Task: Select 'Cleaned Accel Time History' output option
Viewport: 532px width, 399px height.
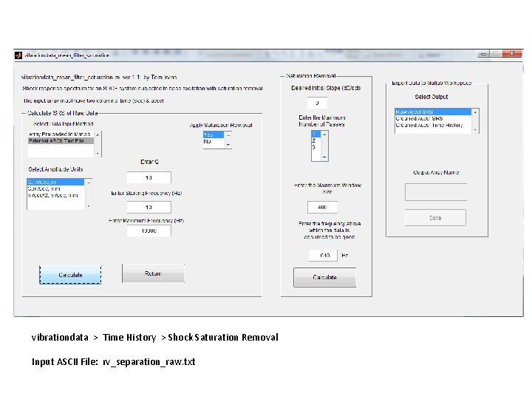Action: tap(433, 125)
